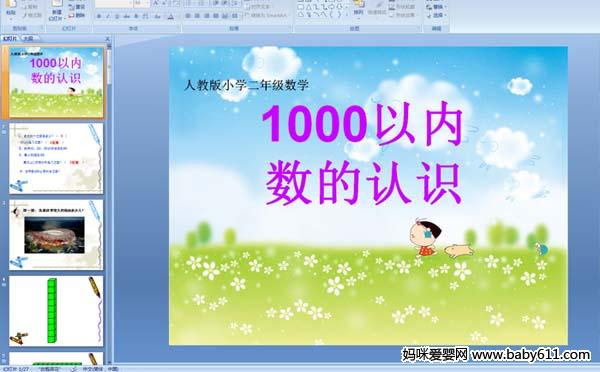Click the New Slide (新建幻灯片) icon
Image resolution: width=600 pixels, height=372 pixels.
57,4
